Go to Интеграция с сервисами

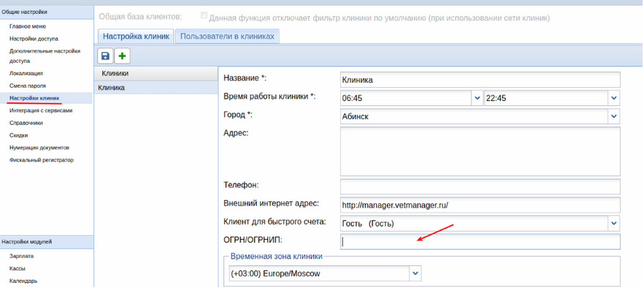coord(41,110)
